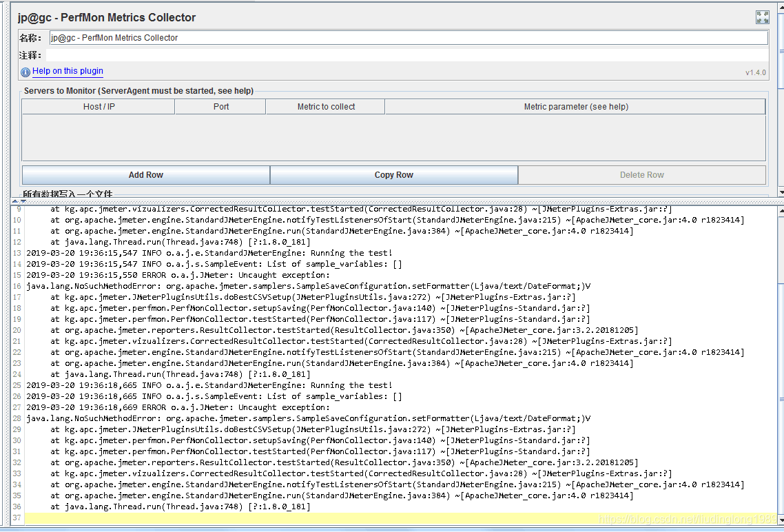
Task: Click the v1.4.0 version label
Action: point(756,72)
